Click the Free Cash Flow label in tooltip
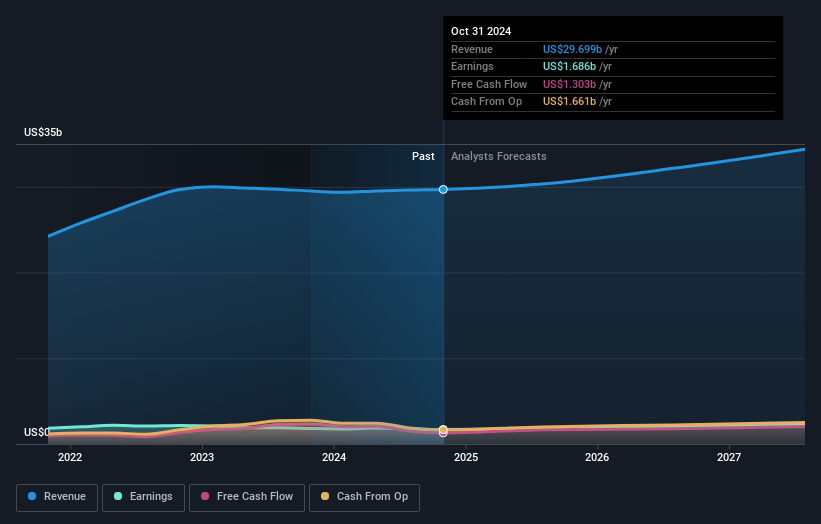The image size is (821, 524). click(489, 84)
